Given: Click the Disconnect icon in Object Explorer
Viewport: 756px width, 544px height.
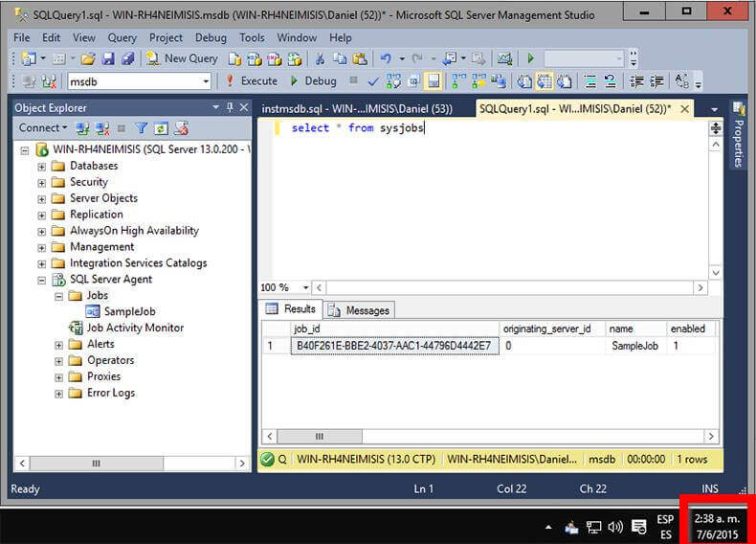Looking at the screenshot, I should click(x=102, y=128).
